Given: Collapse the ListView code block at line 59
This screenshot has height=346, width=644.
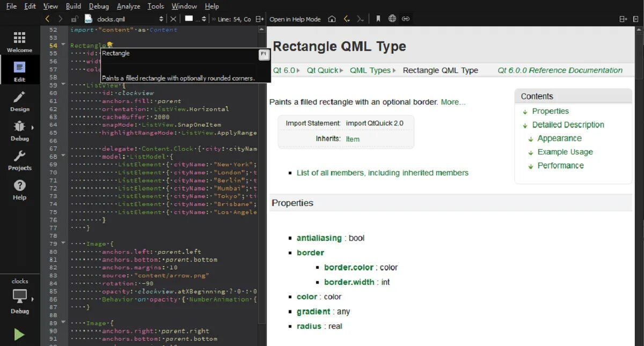Looking at the screenshot, I should [63, 85].
